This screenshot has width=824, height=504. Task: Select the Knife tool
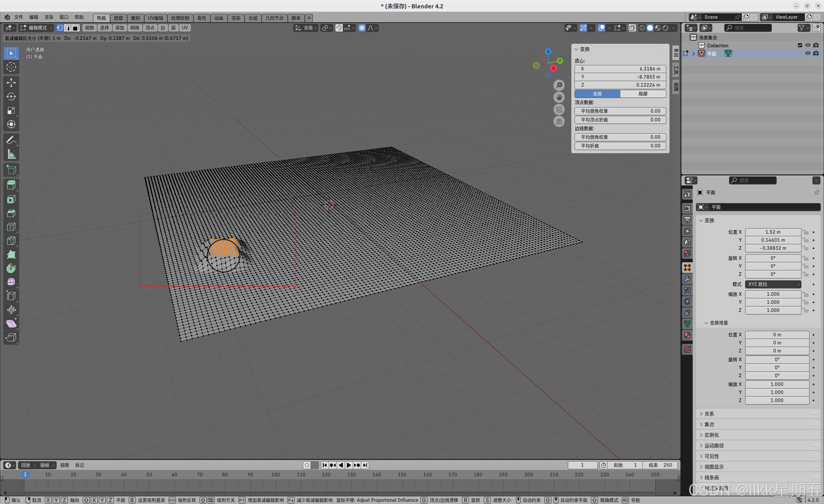pyautogui.click(x=11, y=241)
